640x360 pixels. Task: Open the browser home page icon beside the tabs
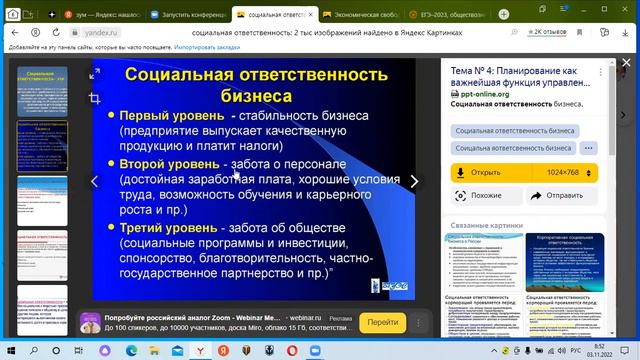[13, 14]
